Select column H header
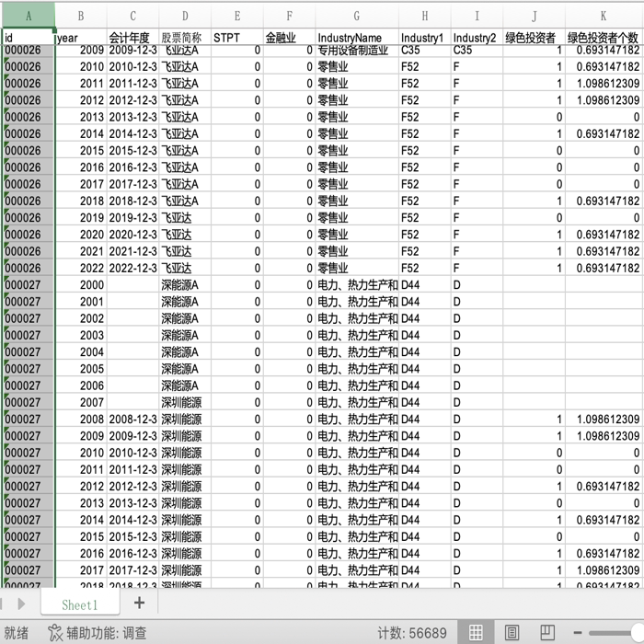Image resolution: width=644 pixels, height=644 pixels. pos(425,16)
